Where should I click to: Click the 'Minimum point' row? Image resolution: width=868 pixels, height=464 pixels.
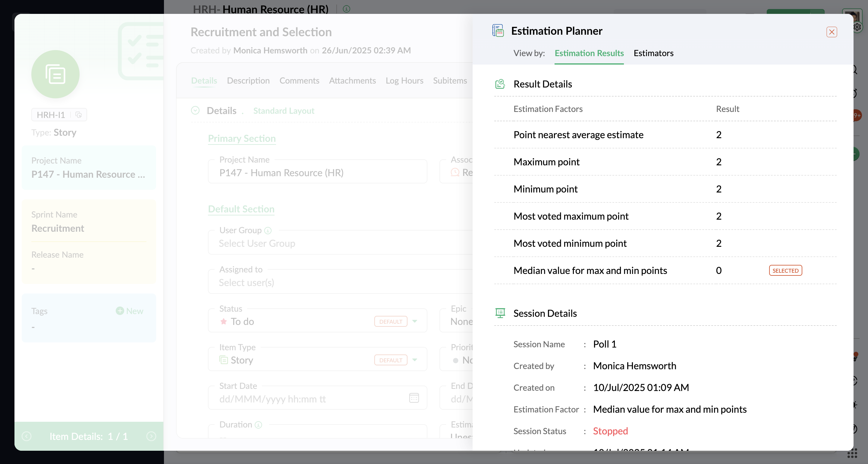[x=665, y=189]
